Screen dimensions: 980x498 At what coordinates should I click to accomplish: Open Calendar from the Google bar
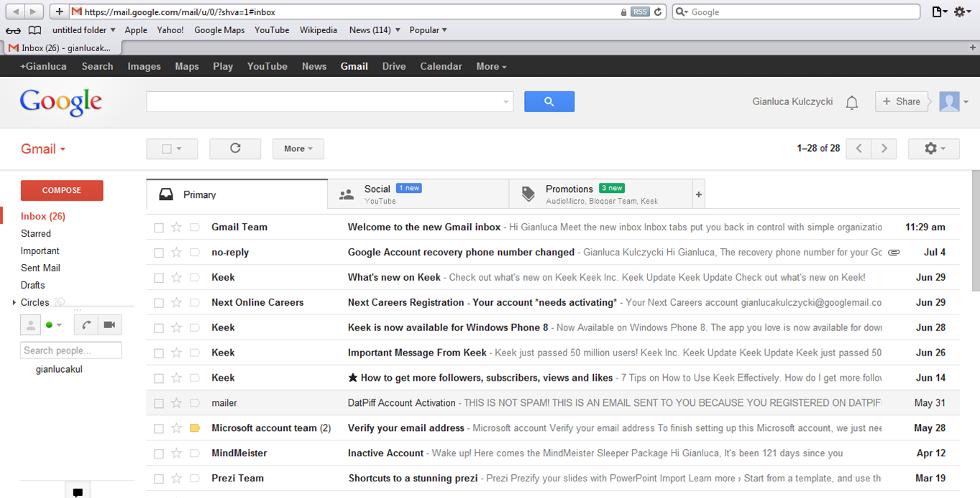[x=441, y=66]
